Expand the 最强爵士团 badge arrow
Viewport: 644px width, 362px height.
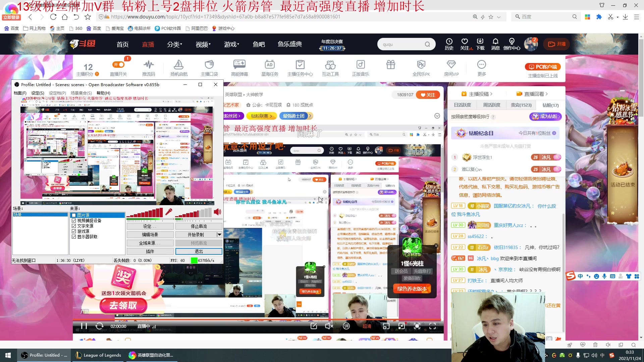(310, 116)
